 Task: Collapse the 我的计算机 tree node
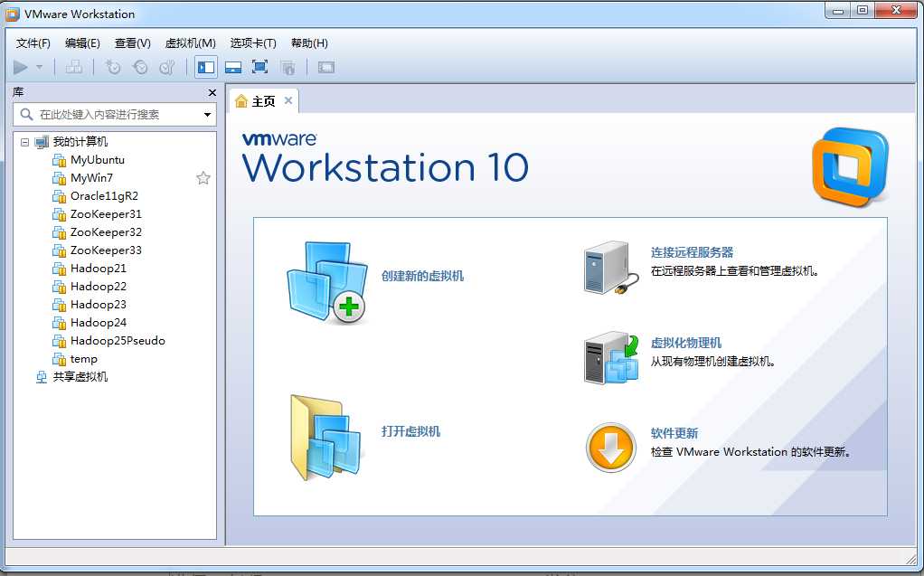[x=24, y=142]
